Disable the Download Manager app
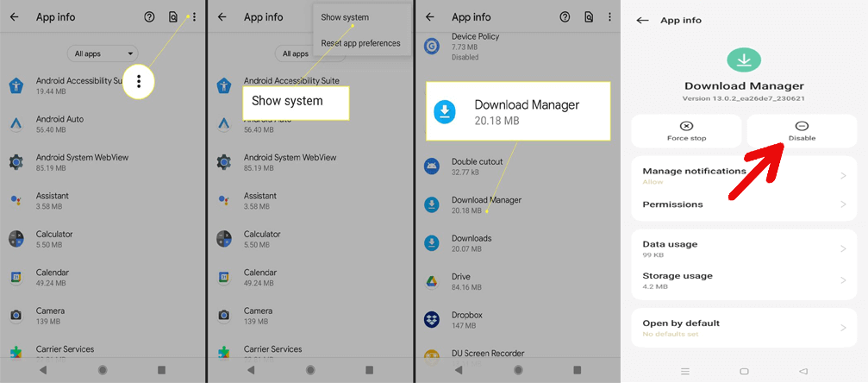The width and height of the screenshot is (868, 383). [x=802, y=131]
